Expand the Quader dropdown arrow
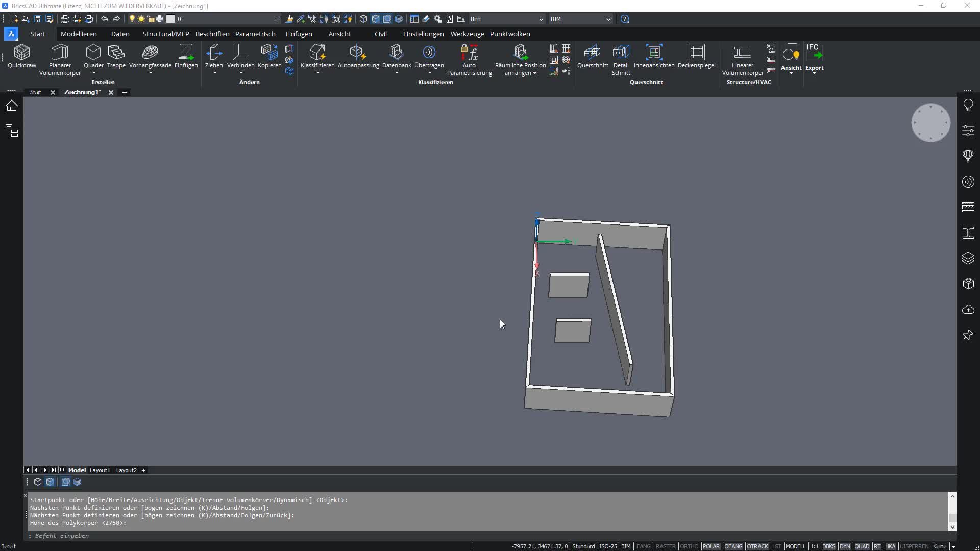980x551 pixels. coord(93,73)
